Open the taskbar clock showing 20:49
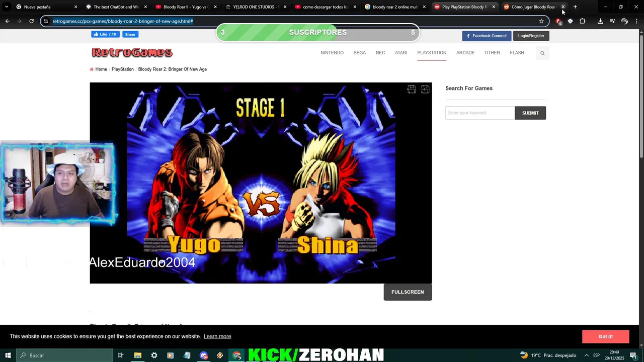644x362 pixels. coord(614,355)
